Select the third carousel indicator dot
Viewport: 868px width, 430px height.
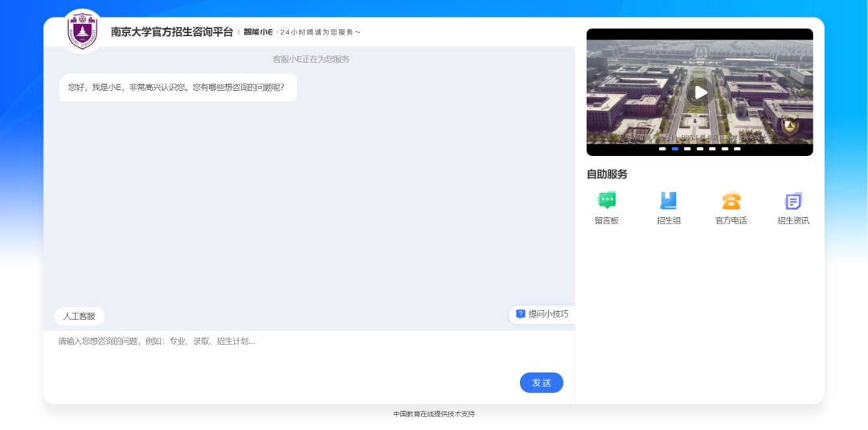687,149
